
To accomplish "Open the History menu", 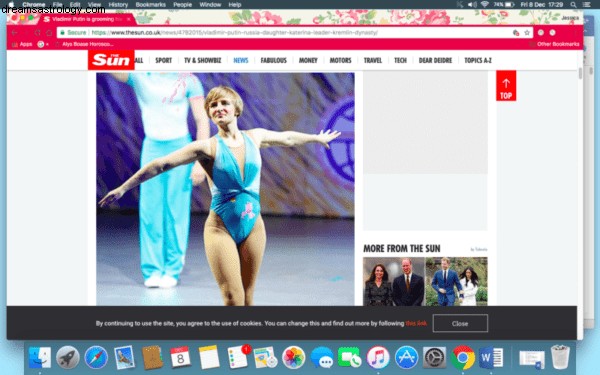I will [x=118, y=5].
